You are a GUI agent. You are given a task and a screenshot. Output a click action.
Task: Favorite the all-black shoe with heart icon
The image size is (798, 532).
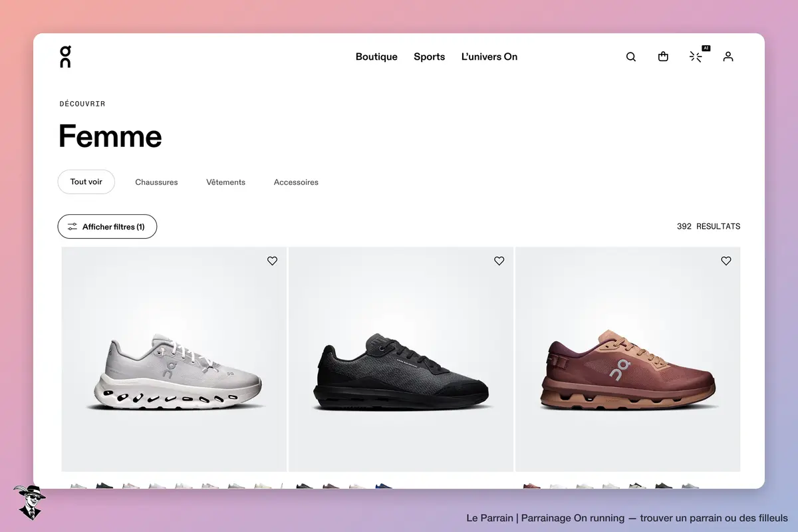pyautogui.click(x=499, y=261)
